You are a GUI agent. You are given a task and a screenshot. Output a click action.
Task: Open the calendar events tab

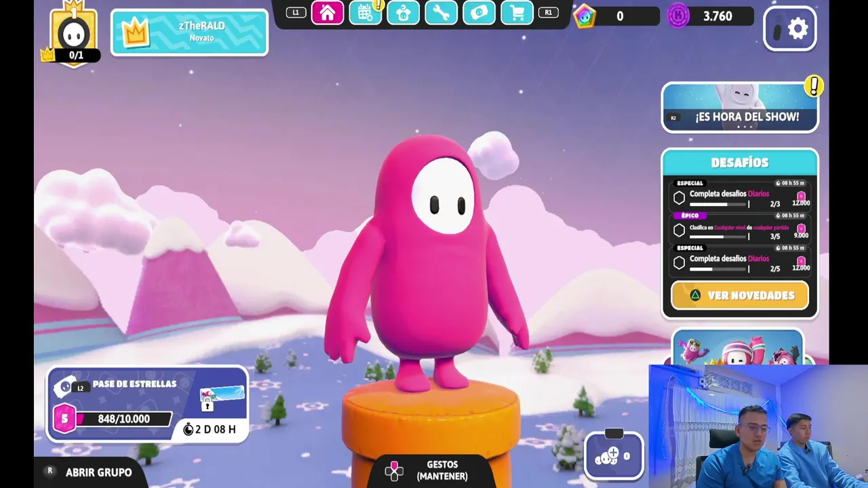pyautogui.click(x=365, y=13)
